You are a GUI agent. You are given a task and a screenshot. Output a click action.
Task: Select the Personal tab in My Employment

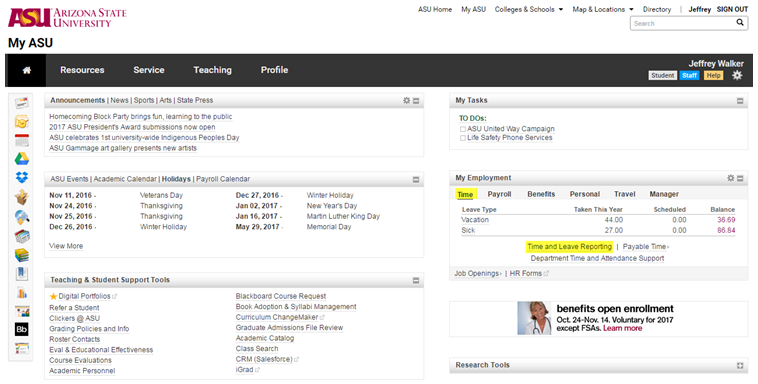coord(584,194)
